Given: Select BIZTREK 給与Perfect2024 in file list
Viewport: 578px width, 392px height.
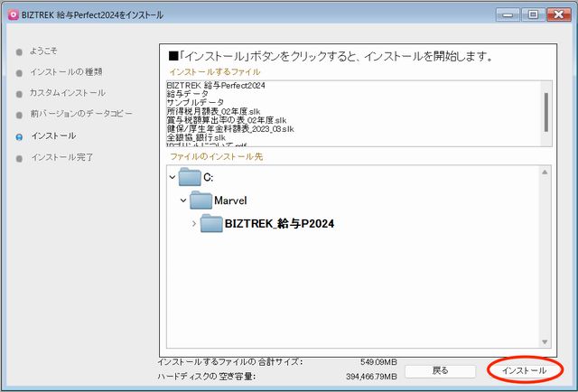Looking at the screenshot, I should [x=216, y=86].
